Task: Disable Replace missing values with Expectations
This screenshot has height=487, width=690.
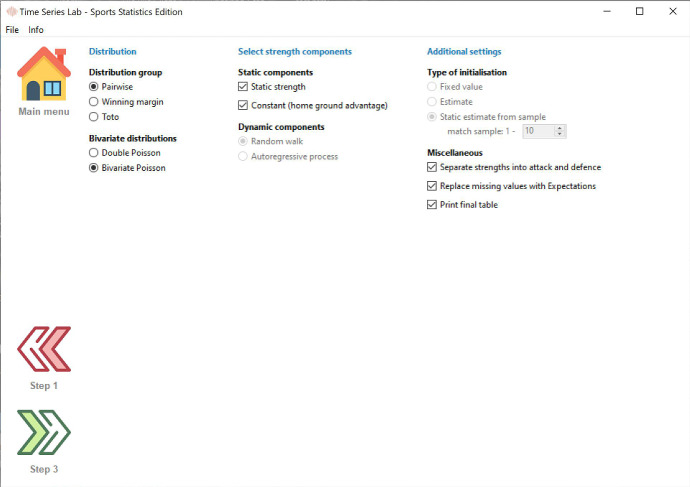Action: click(432, 186)
